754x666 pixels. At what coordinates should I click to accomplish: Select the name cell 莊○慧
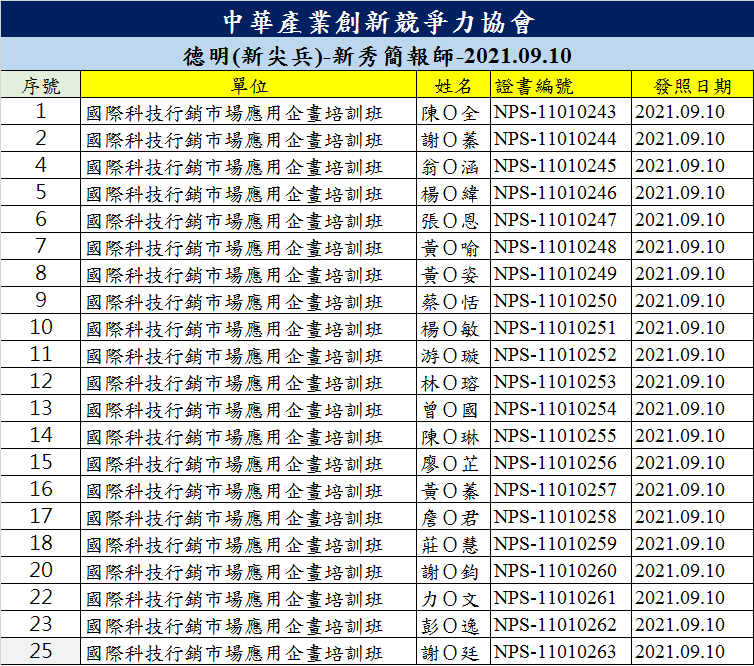pyautogui.click(x=451, y=544)
